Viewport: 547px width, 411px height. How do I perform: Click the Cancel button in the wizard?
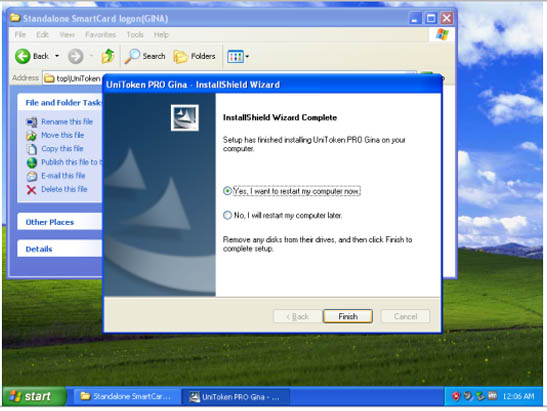[x=405, y=316]
